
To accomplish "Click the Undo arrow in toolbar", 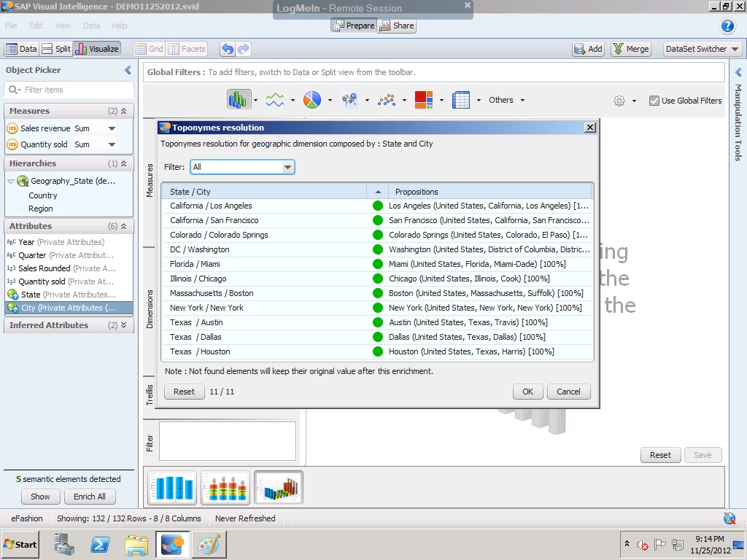I will pos(228,49).
